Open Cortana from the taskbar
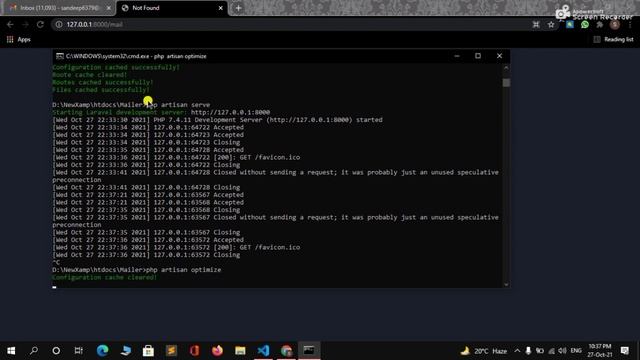The image size is (640, 360). pos(56,351)
